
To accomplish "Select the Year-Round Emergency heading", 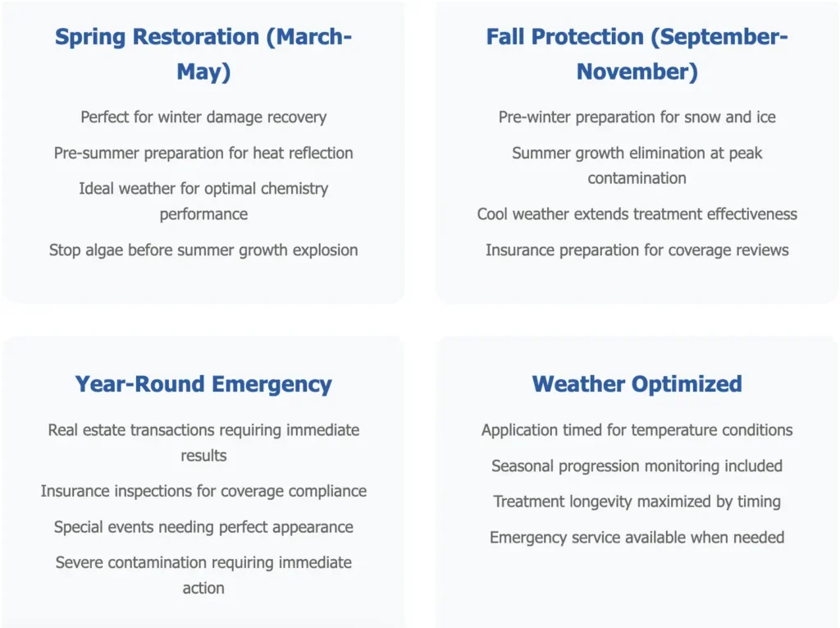I will tap(203, 384).
